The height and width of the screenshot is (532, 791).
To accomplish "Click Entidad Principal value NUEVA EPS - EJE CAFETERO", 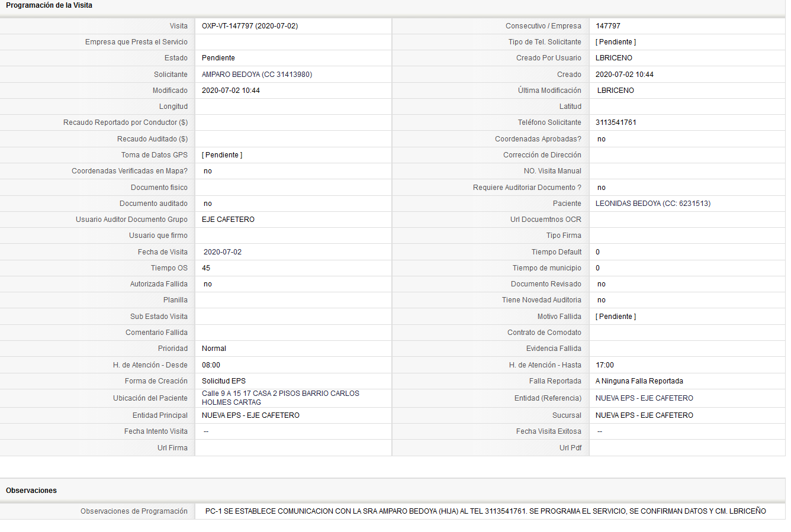I will 250,415.
